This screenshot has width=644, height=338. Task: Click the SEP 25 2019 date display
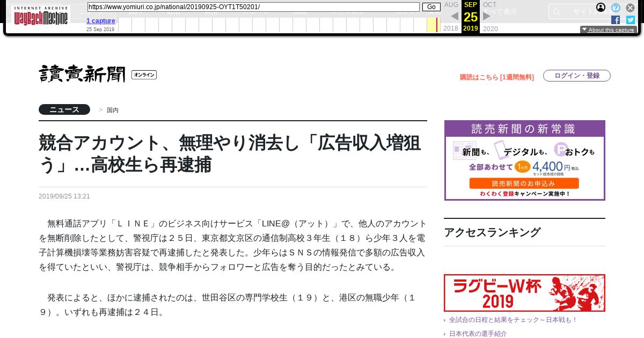click(471, 17)
